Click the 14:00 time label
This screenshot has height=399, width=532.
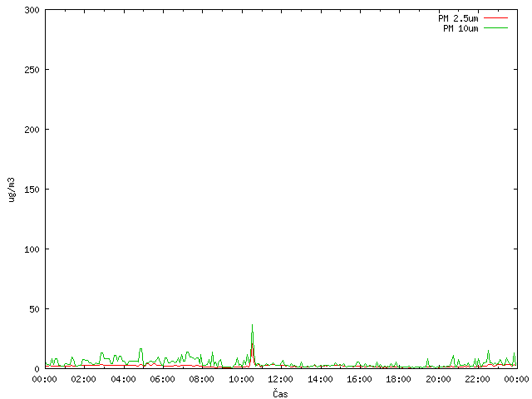coord(320,379)
